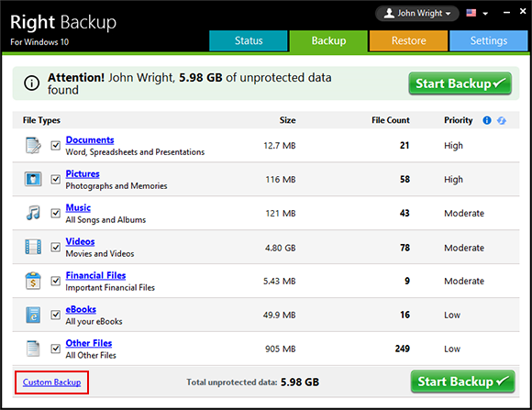Click the 905 MB size value
Viewport: 532px width, 410px height.
point(281,349)
